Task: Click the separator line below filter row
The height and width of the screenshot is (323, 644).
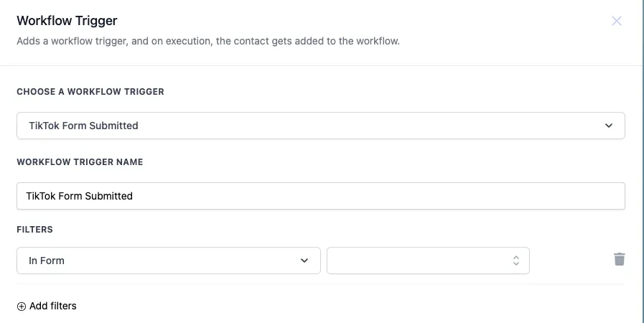Action: click(x=321, y=284)
